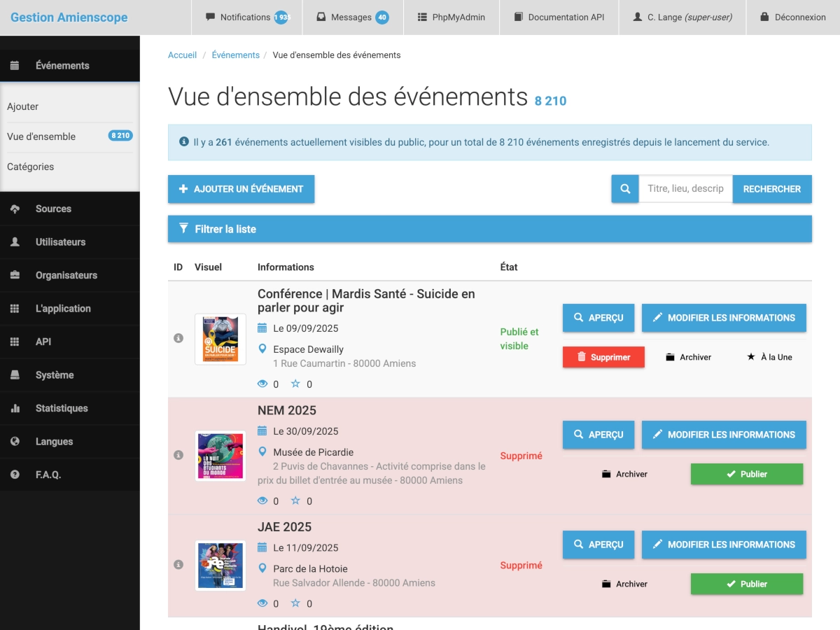Click the funnel icon in Filtrer la liste bar
The width and height of the screenshot is (840, 630).
183,228
